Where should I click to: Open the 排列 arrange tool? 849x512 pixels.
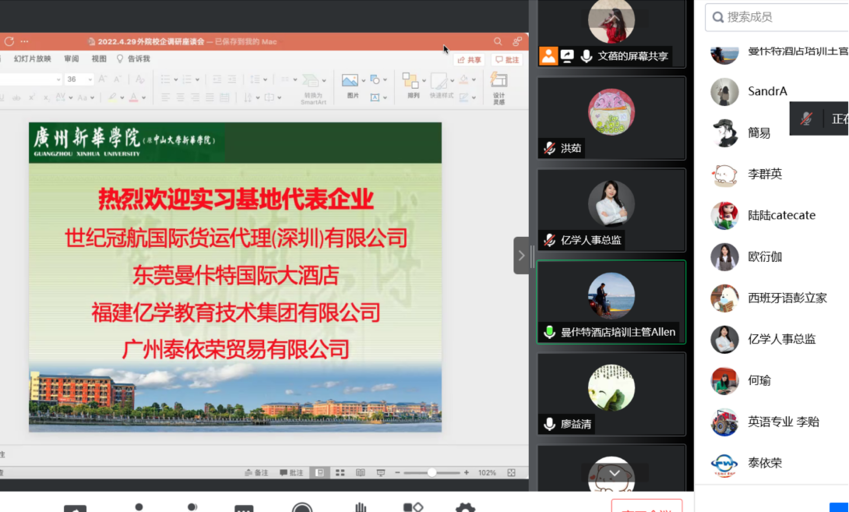point(411,85)
